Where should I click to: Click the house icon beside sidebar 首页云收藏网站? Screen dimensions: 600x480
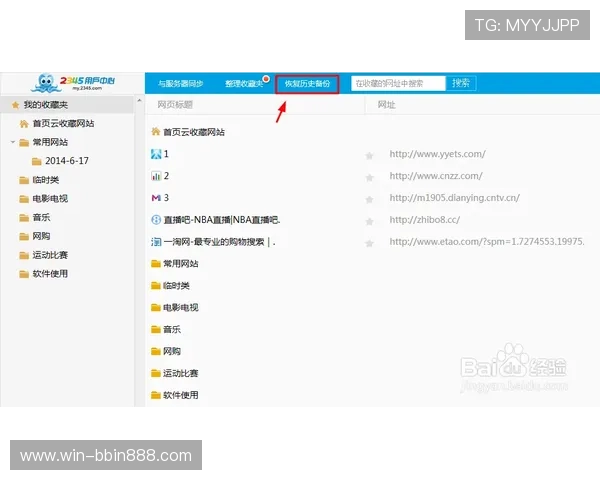click(x=24, y=124)
